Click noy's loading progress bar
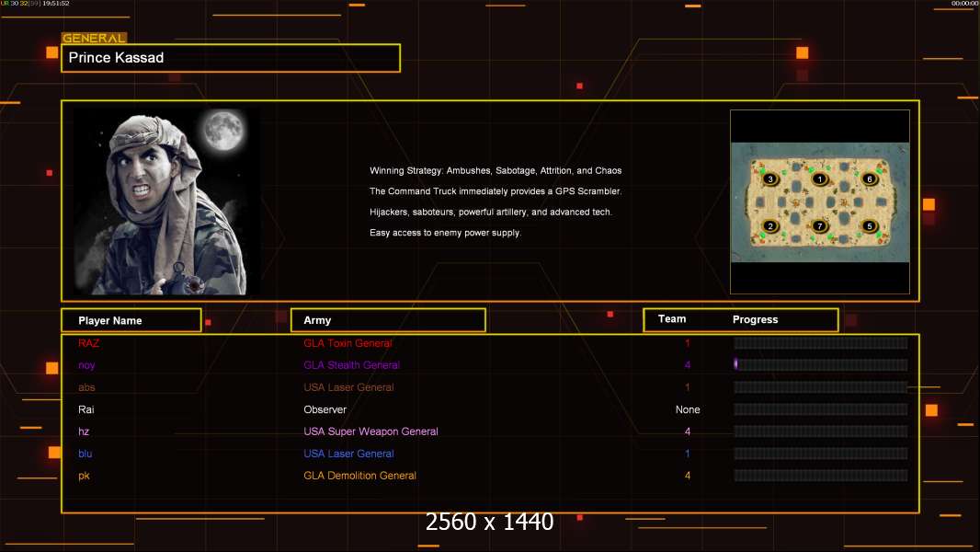 pos(821,364)
